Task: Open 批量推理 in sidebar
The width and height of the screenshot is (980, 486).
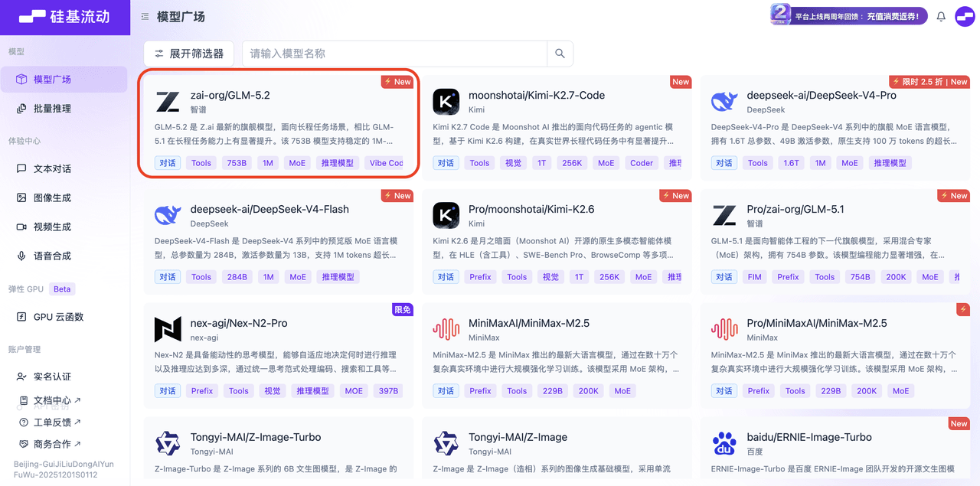Action: [x=64, y=109]
